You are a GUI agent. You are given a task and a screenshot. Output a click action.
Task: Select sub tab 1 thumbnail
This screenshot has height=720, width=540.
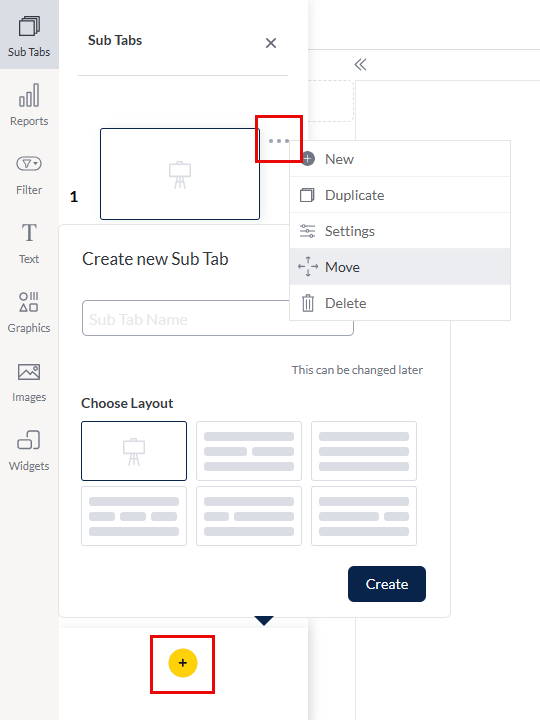180,174
